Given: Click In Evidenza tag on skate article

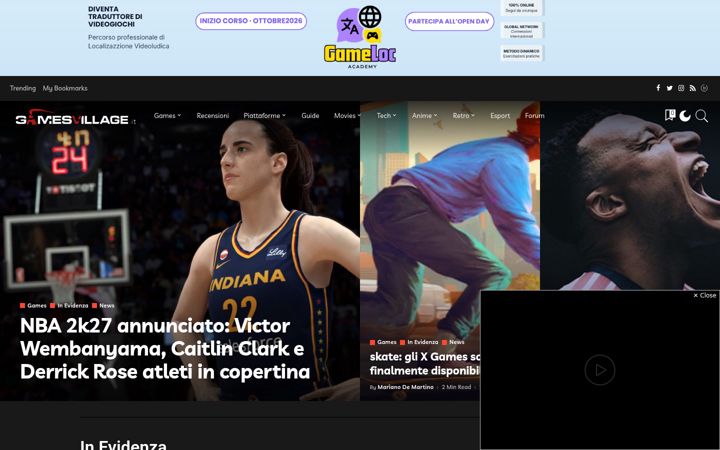Looking at the screenshot, I should click(x=419, y=342).
